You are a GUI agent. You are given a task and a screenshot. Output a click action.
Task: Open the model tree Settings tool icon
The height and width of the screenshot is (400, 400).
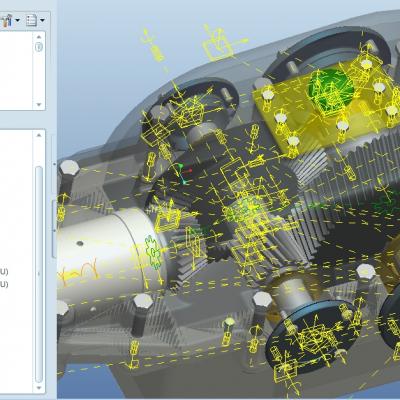(6, 20)
